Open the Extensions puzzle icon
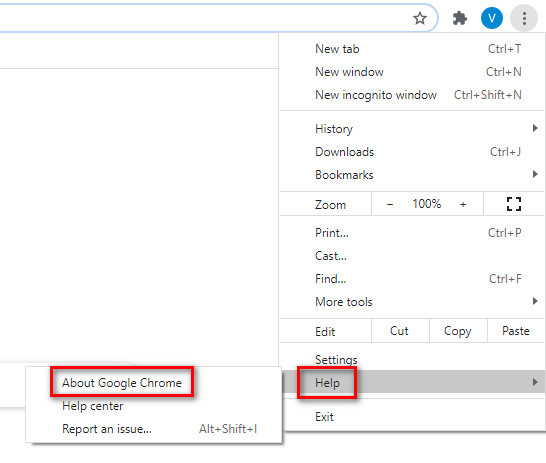Image resolution: width=546 pixels, height=463 pixels. (x=460, y=18)
